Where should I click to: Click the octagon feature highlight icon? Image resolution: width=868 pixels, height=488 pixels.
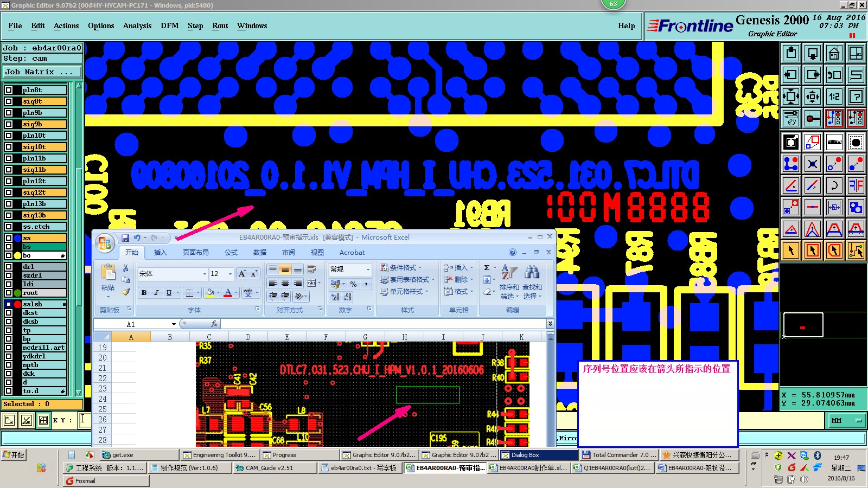point(856,143)
